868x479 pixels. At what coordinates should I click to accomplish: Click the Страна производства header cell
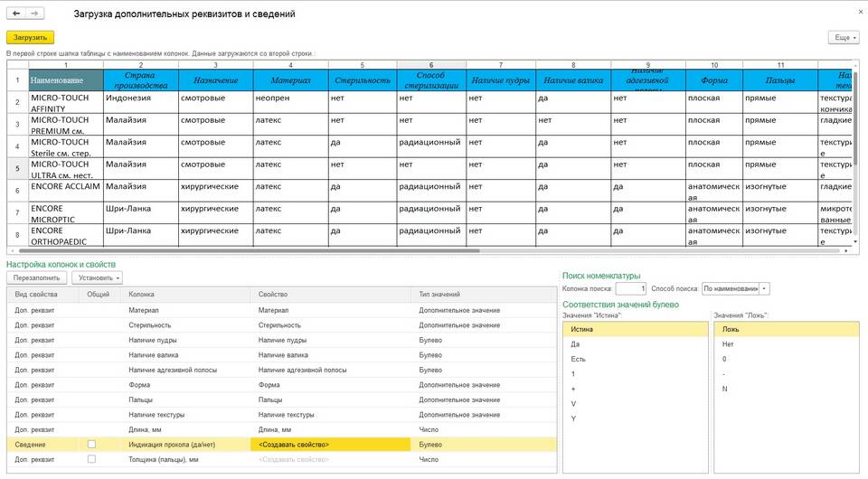(141, 80)
